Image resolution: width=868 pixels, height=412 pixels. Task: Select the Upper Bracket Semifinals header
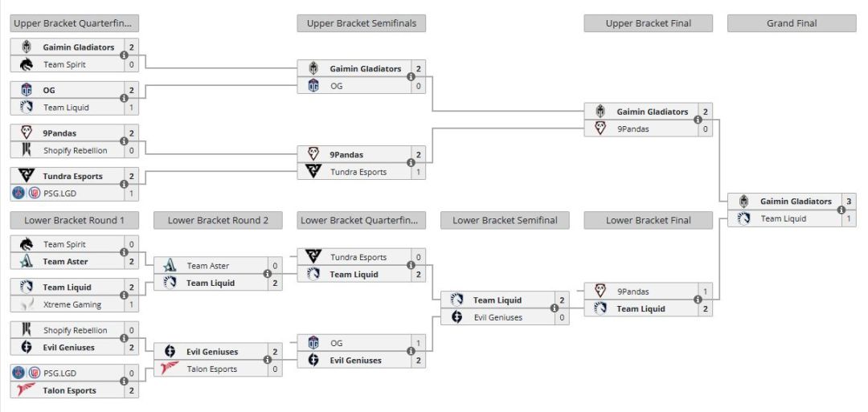361,23
